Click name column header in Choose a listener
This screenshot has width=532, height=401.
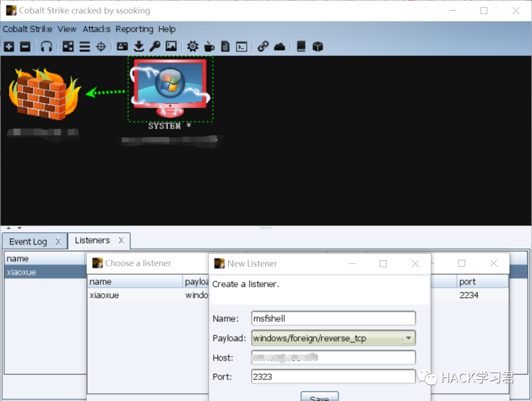pos(135,281)
